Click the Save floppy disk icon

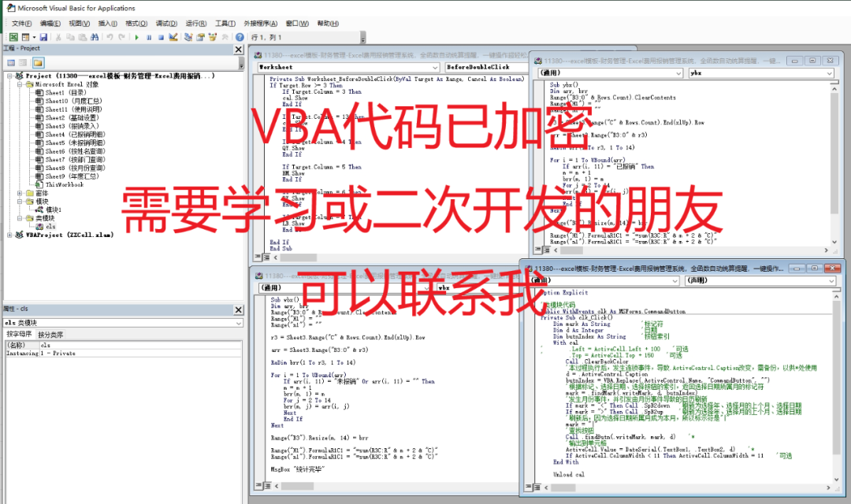43,38
